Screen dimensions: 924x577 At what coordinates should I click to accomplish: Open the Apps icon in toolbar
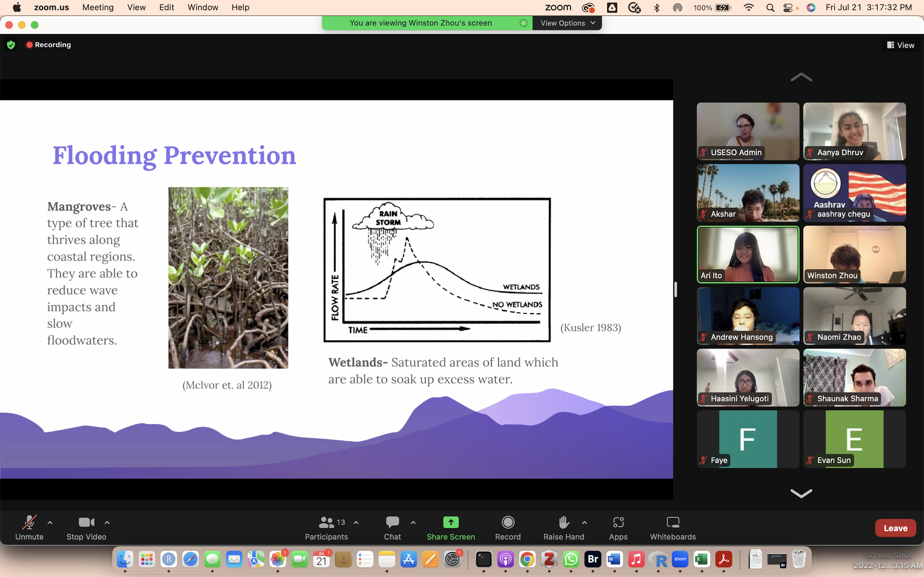618,522
